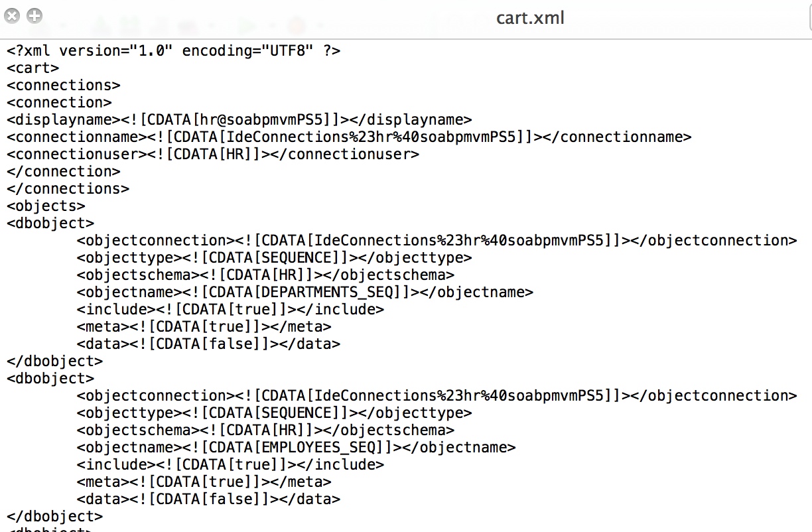Click the gray plus button beside close
This screenshot has width=812, height=532.
point(34,16)
